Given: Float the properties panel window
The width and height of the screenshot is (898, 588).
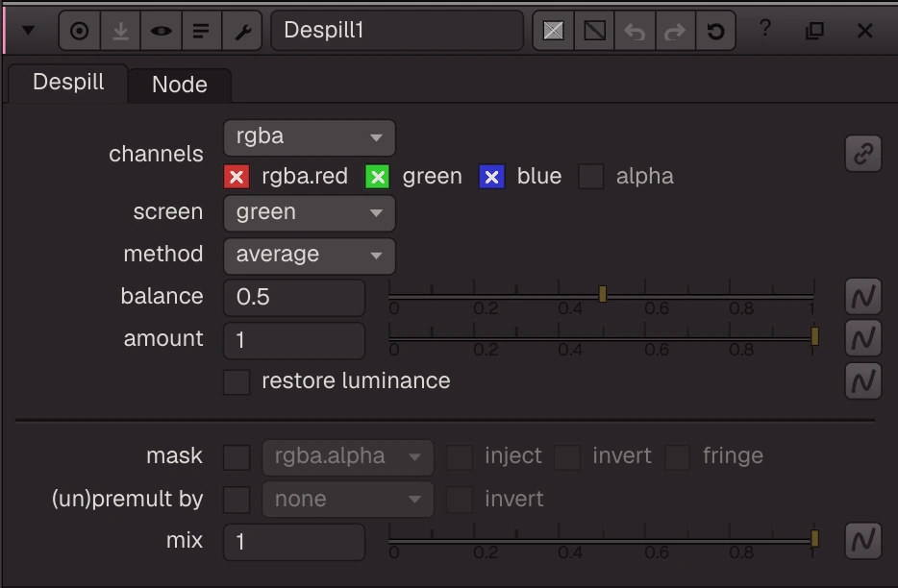Looking at the screenshot, I should point(814,31).
